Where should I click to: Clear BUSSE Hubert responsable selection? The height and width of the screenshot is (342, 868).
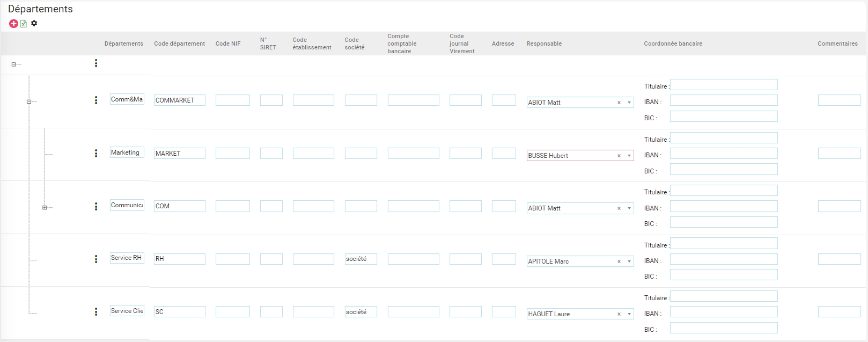pyautogui.click(x=619, y=156)
